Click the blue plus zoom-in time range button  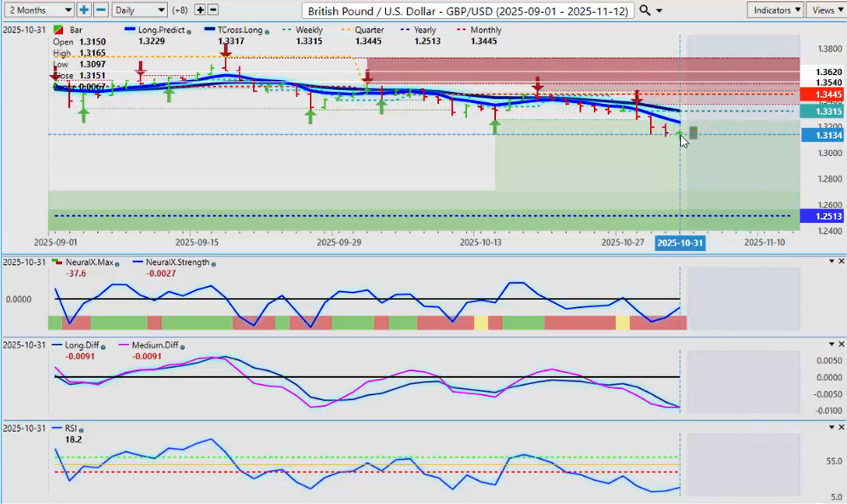point(84,10)
